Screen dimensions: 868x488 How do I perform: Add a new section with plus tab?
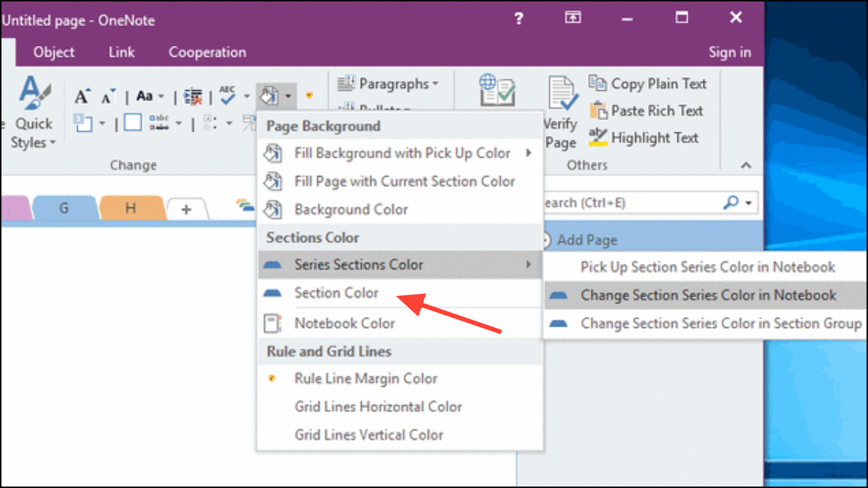[186, 209]
